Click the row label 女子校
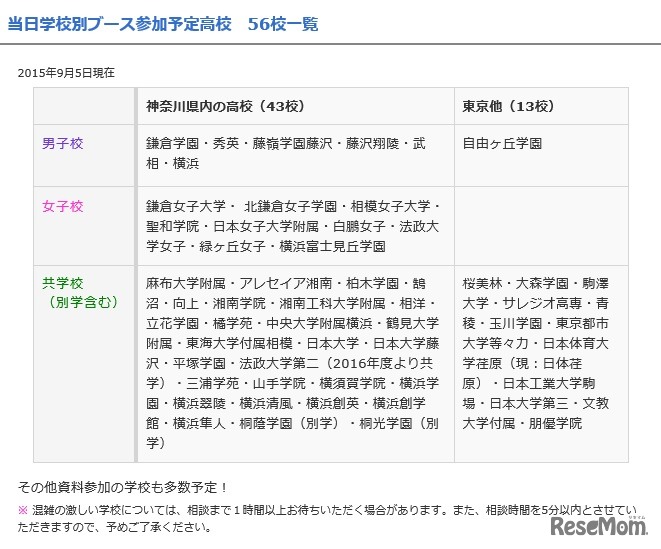661x549 pixels. coord(63,206)
